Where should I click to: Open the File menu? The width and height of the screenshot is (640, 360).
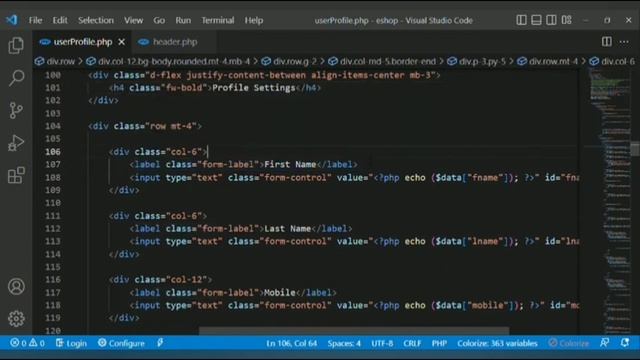pyautogui.click(x=36, y=20)
